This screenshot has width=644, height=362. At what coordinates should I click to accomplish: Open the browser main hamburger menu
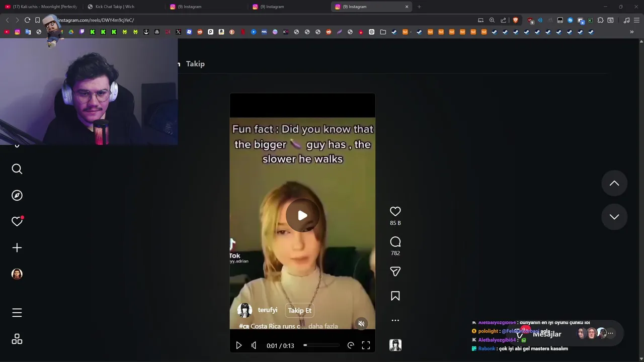(x=637, y=20)
